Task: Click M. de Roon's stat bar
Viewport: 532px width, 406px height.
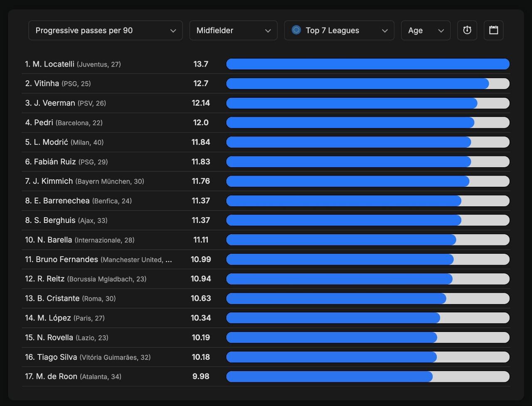Action: [329, 376]
